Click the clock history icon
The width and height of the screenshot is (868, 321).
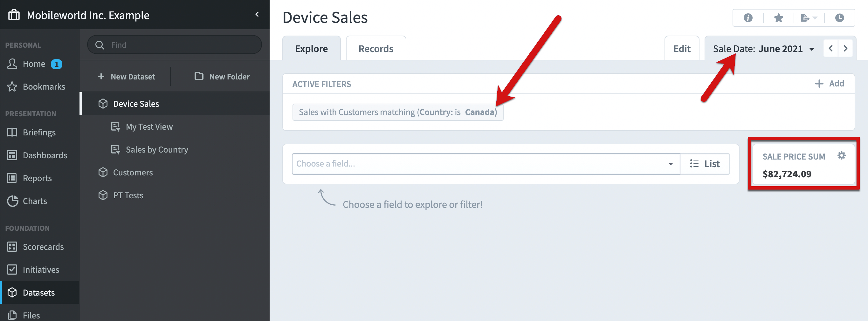839,18
